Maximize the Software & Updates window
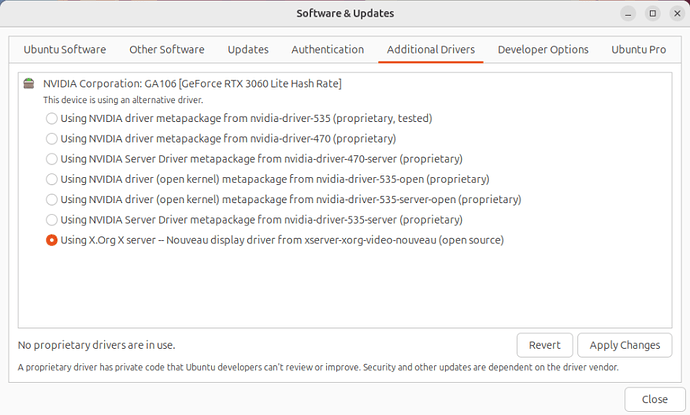This screenshot has width=690, height=415. (x=652, y=14)
